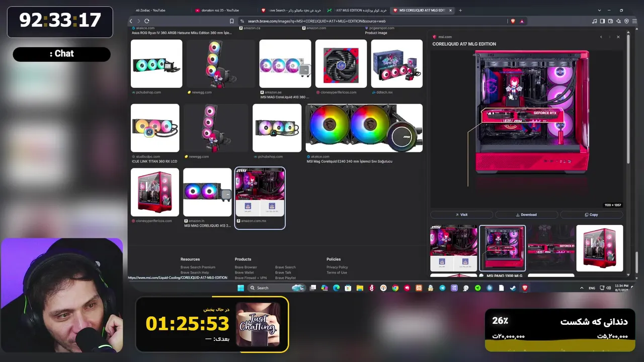Open a new browser tab
Screen dimensions: 644x362
[460, 10]
